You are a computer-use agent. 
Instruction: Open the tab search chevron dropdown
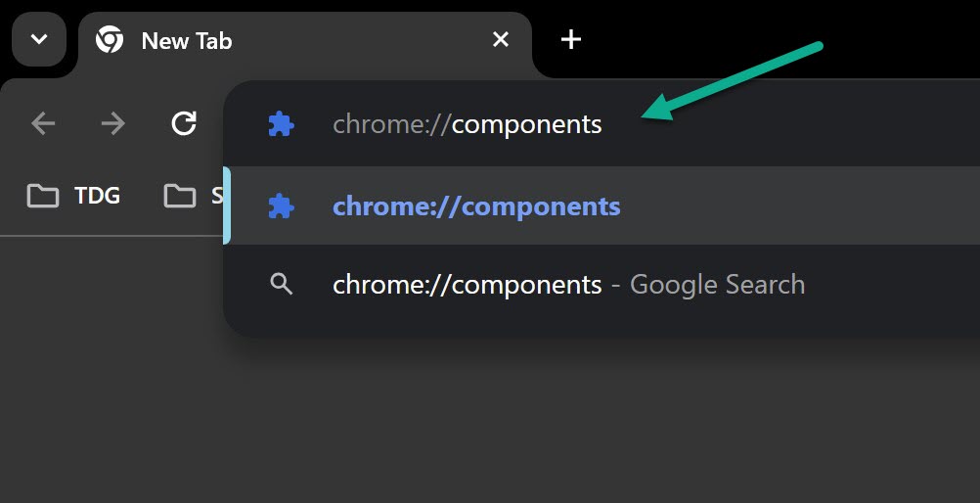39,39
